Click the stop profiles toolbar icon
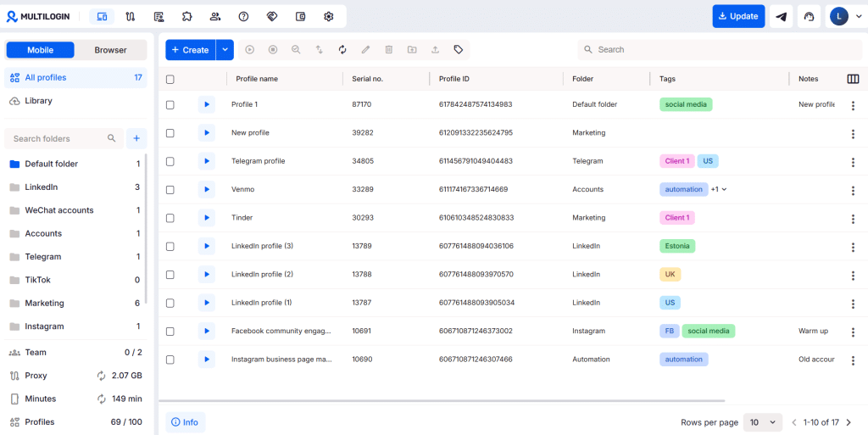Viewport: 868px width, 435px height. pyautogui.click(x=273, y=50)
